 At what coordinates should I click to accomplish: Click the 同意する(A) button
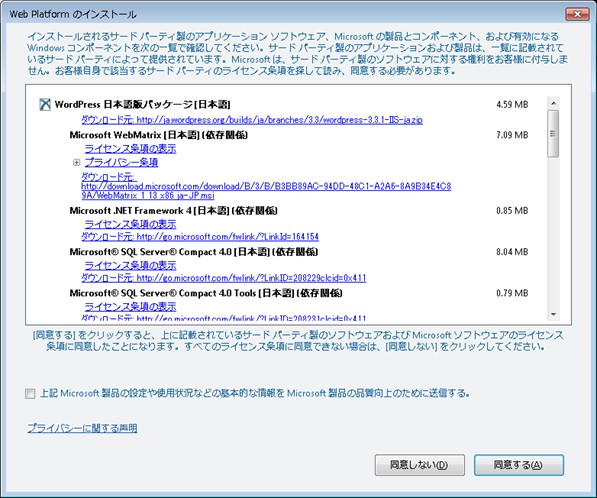pos(519,465)
